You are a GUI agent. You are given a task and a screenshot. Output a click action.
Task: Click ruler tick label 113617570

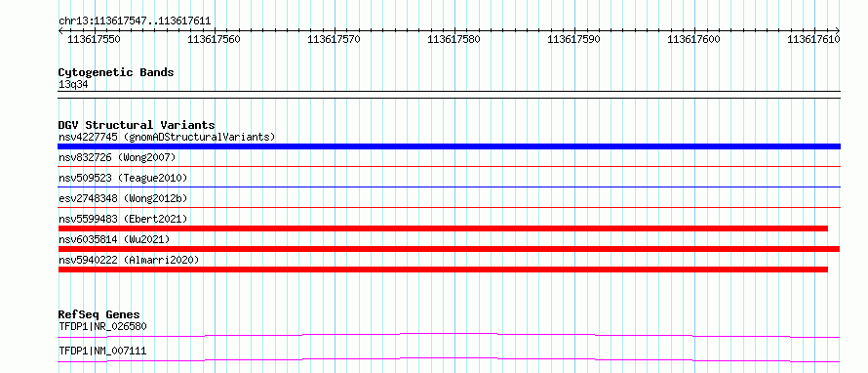(334, 39)
